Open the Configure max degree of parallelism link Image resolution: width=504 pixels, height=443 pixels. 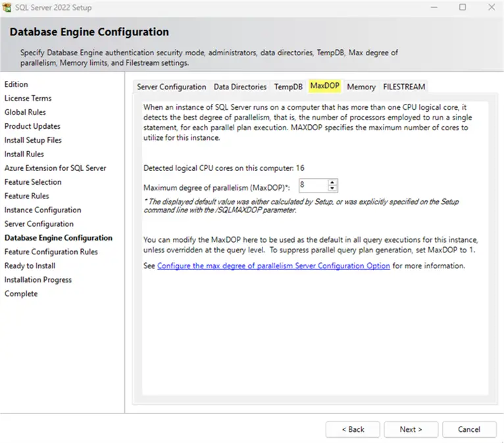[274, 266]
